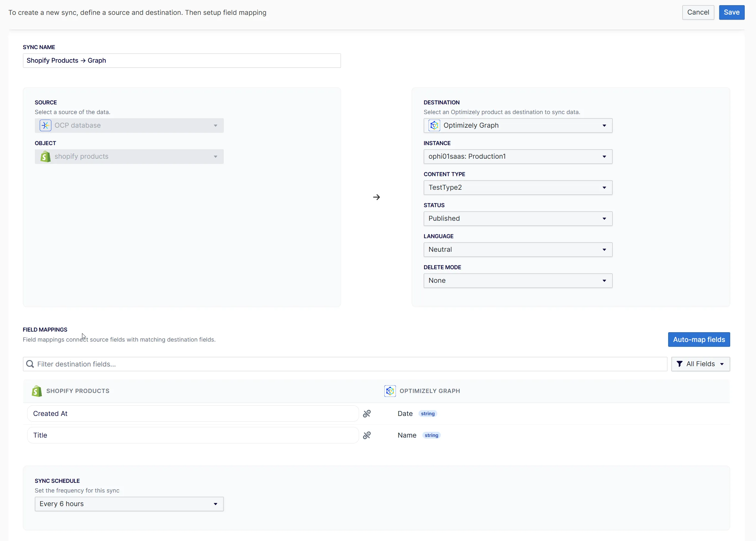The image size is (756, 541).
Task: Click the Shopify icon in mappings header
Action: 36,391
